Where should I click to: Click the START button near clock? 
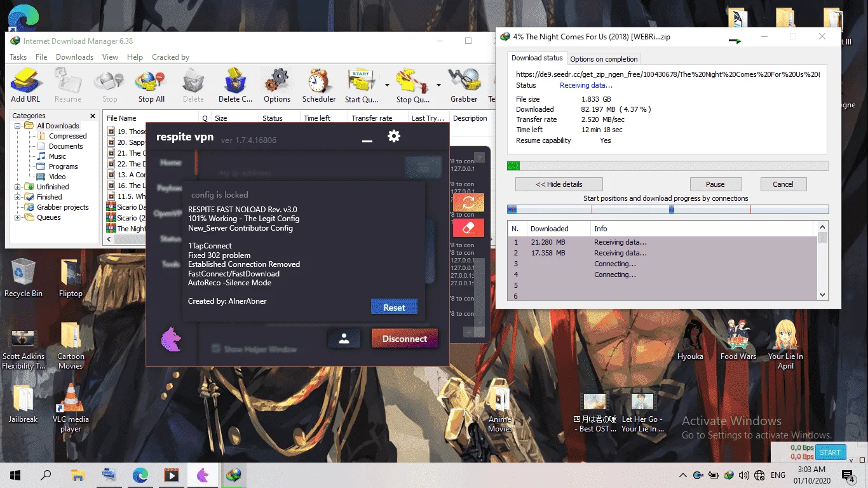pos(830,452)
